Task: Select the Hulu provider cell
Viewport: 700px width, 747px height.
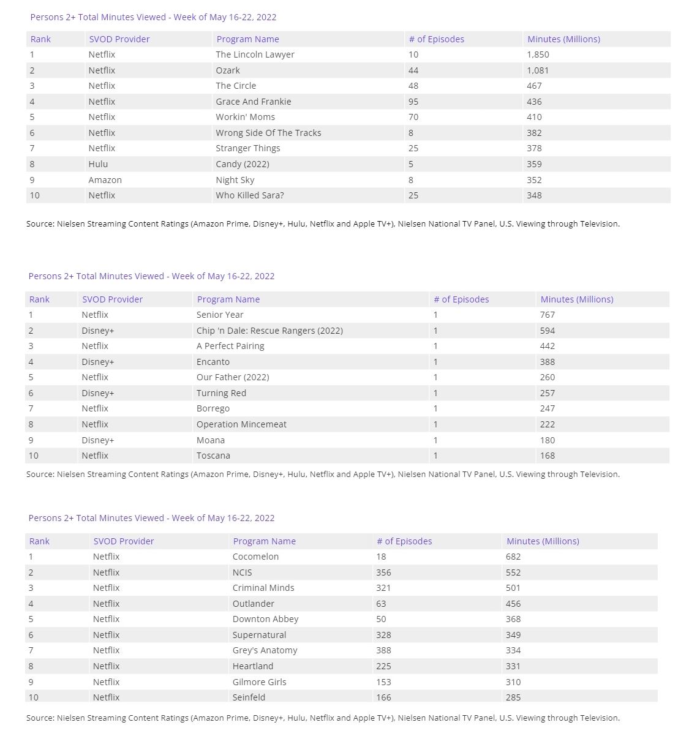Action: click(98, 164)
